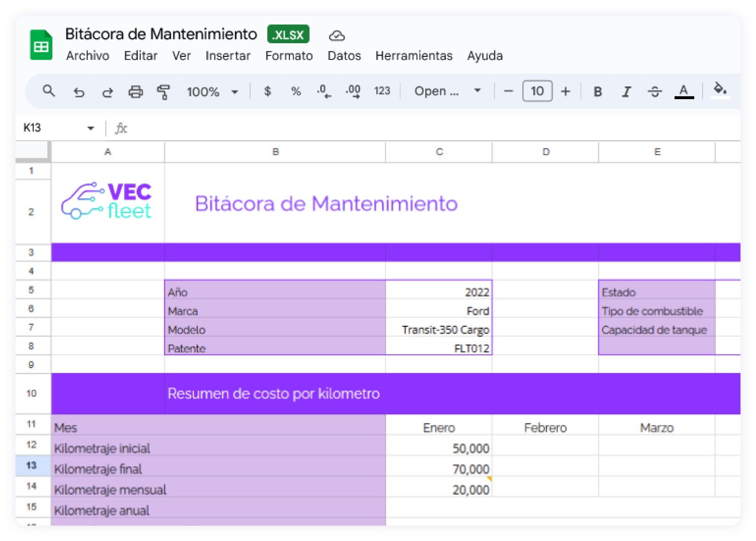Select row 13 header
This screenshot has width=756, height=541.
32,466
